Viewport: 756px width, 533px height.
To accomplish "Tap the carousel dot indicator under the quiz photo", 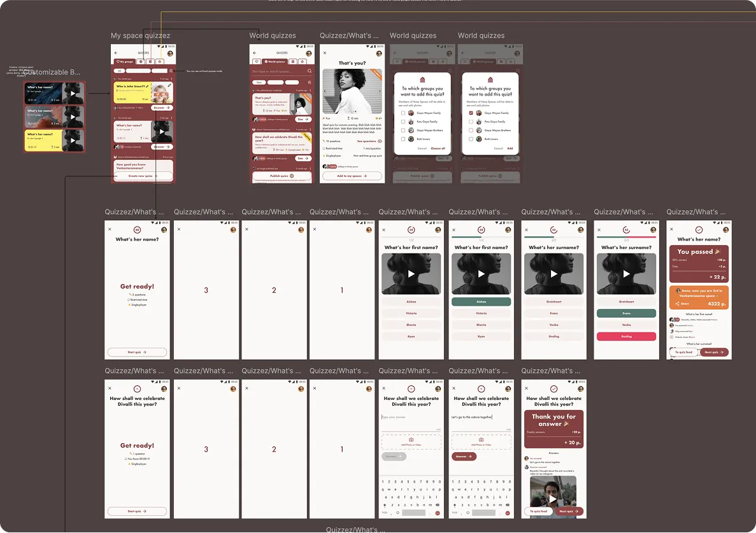I will coord(354,111).
